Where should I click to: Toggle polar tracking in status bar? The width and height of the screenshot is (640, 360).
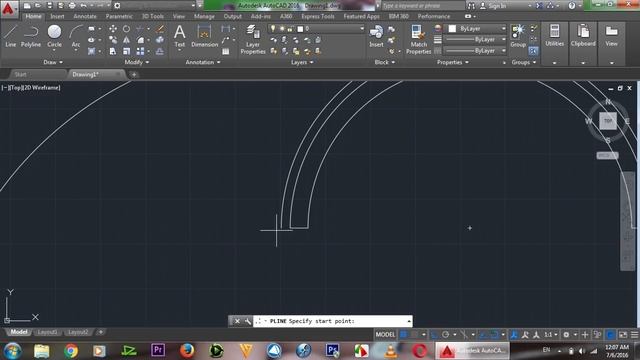[446, 335]
